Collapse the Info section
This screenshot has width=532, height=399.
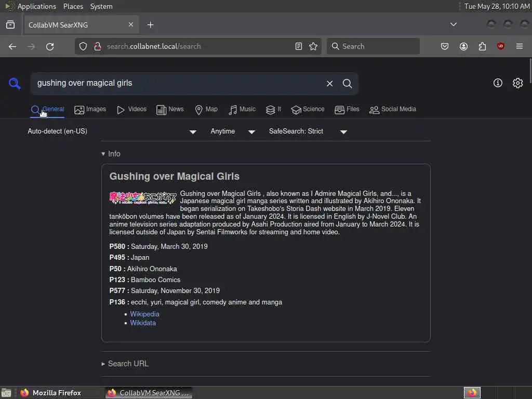111,154
